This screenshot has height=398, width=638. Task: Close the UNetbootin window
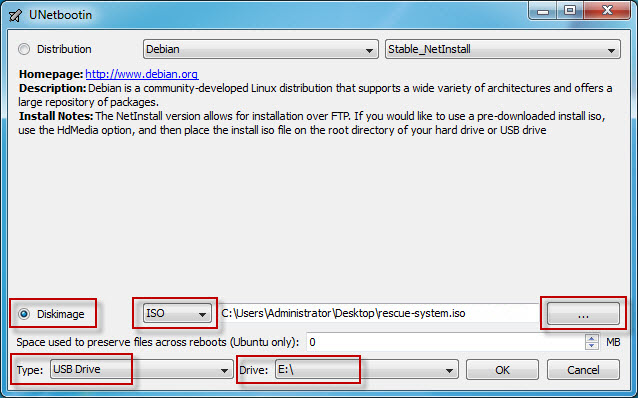[607, 11]
